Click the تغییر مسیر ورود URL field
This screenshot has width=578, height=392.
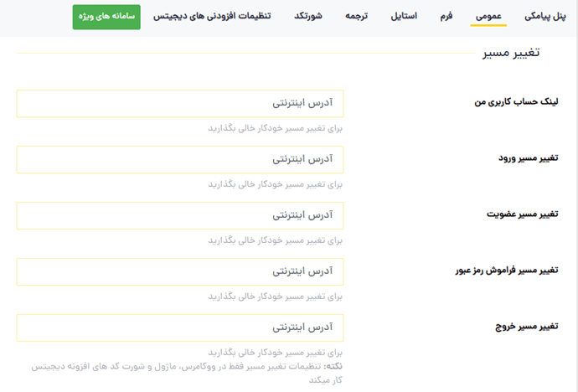180,159
